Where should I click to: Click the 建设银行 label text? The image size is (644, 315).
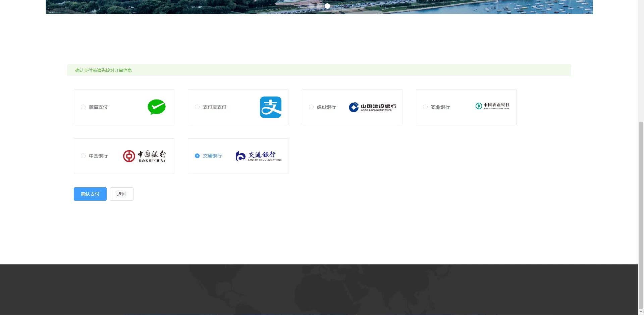click(x=326, y=107)
